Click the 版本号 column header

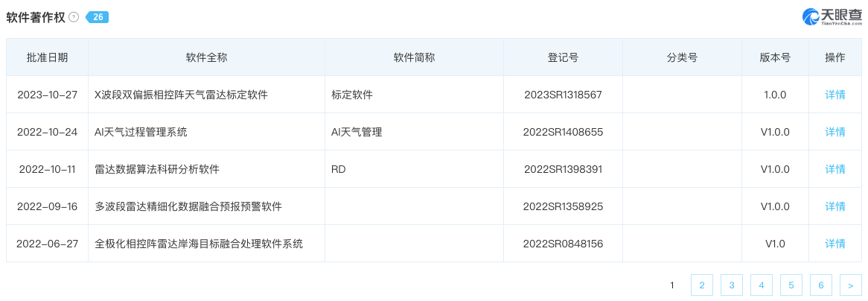coord(775,57)
